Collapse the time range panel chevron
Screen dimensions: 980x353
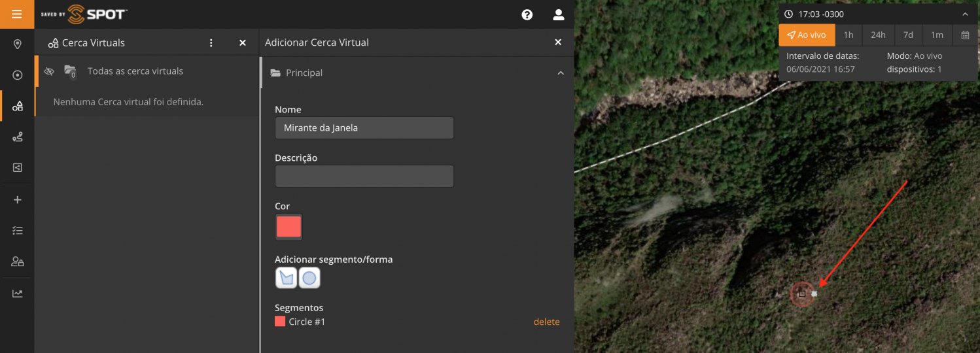click(965, 14)
